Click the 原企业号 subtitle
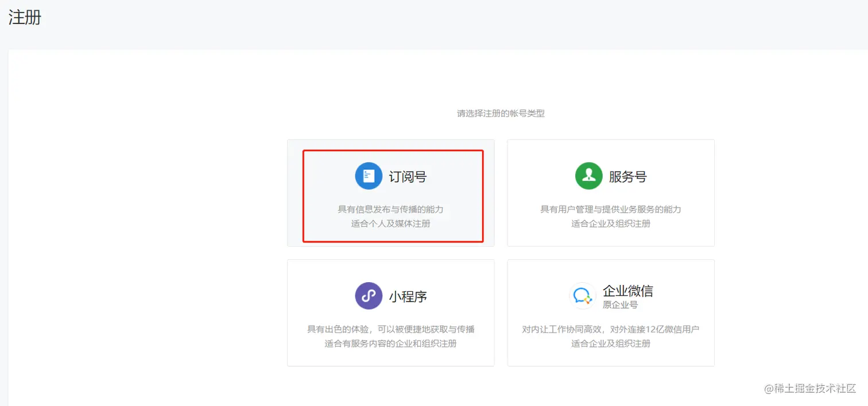Viewport: 868px width, 406px height. 620,305
